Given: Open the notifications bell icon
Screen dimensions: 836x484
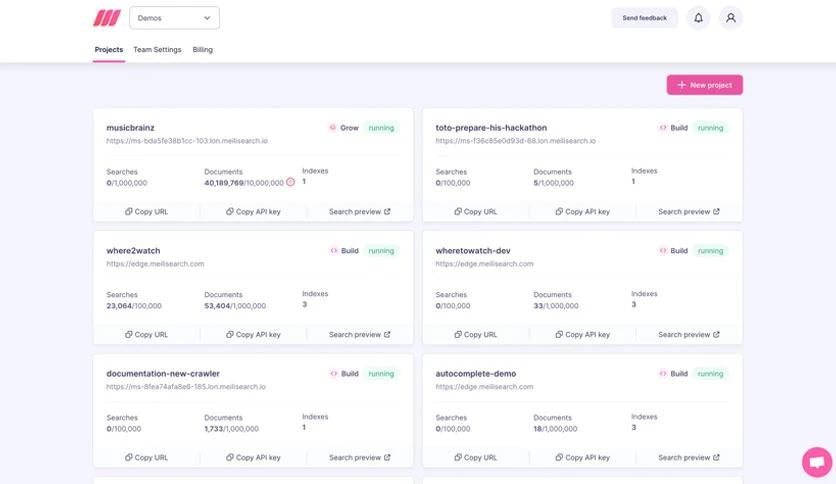Looking at the screenshot, I should tap(698, 18).
